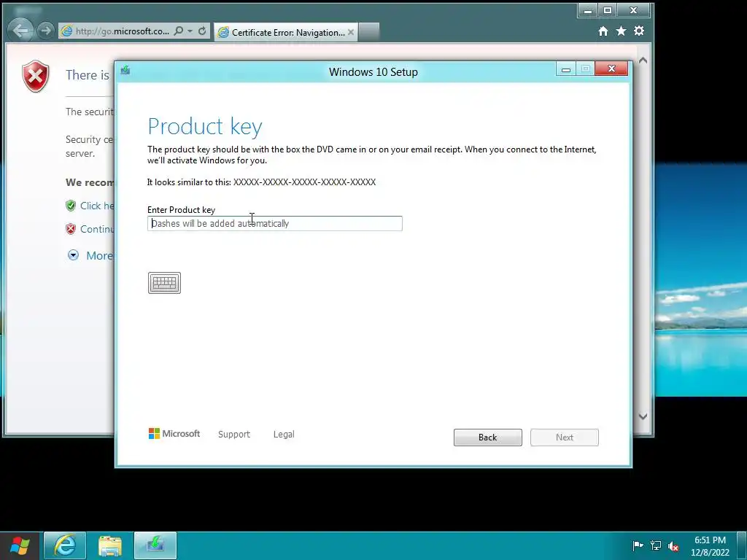Click the Internet Explorer back arrow
The width and height of the screenshot is (747, 560).
tap(20, 31)
